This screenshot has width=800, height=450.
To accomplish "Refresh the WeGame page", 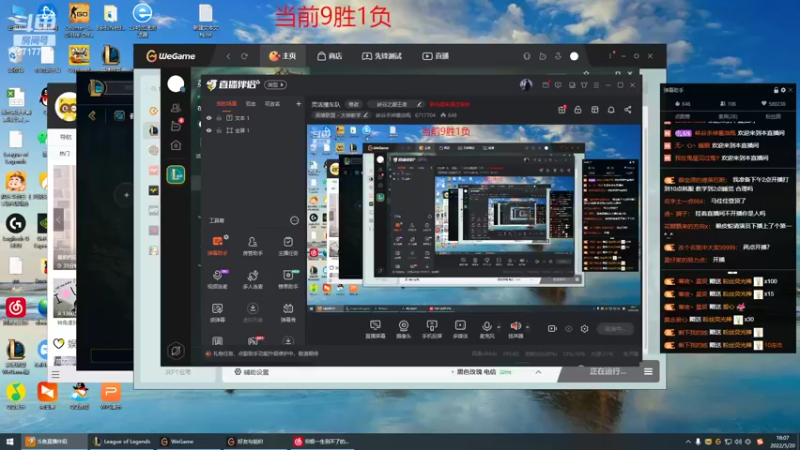I will (x=244, y=56).
